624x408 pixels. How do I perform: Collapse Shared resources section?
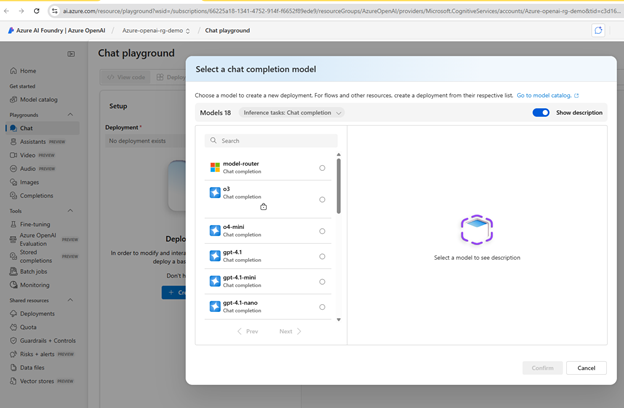70,300
